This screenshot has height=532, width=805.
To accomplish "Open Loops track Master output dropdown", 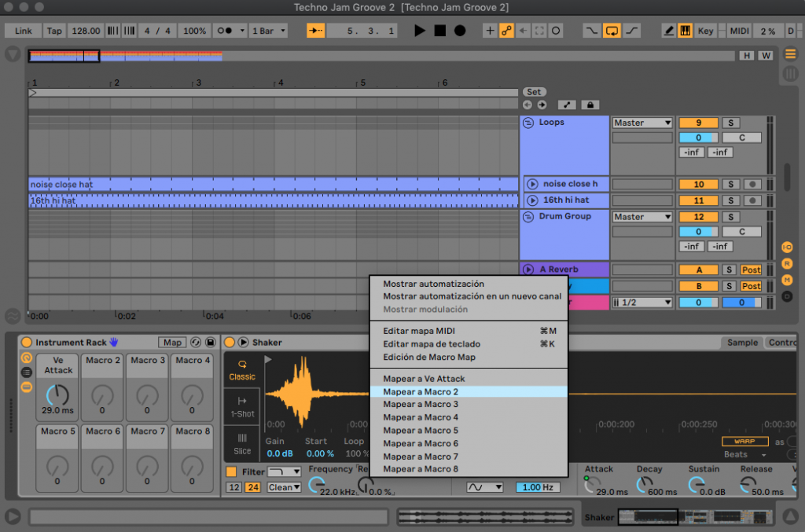I will click(x=642, y=123).
